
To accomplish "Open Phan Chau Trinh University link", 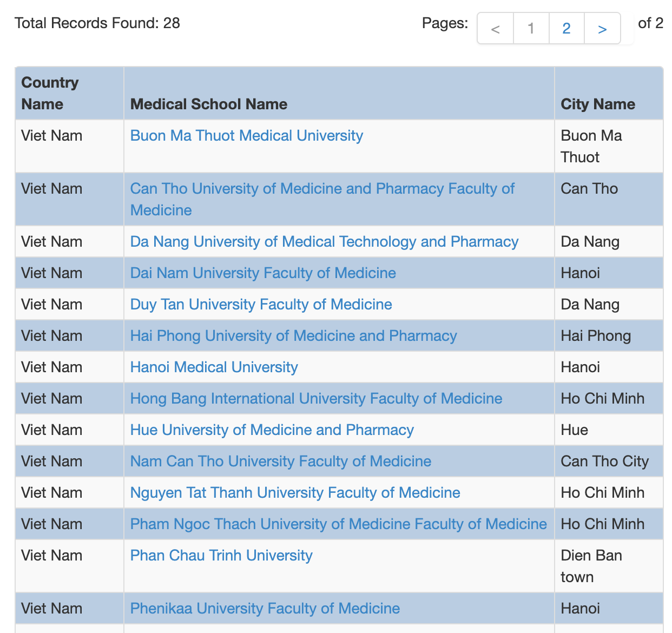I will [x=221, y=555].
